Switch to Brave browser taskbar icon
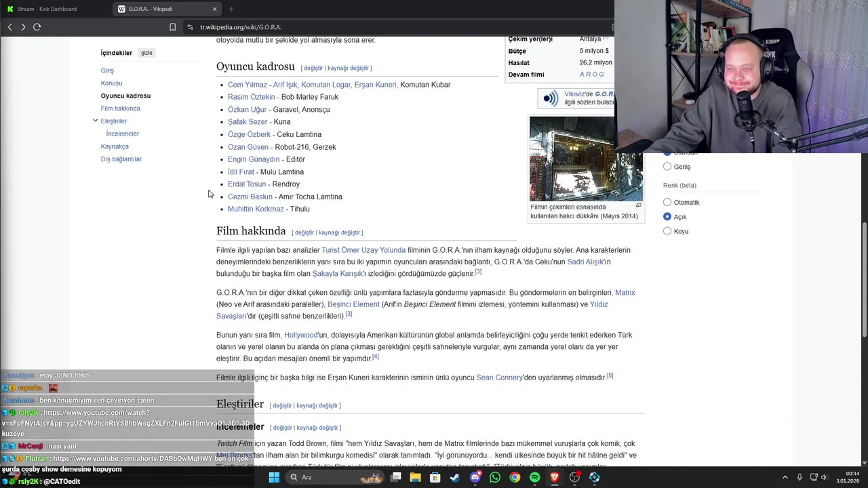This screenshot has height=488, width=868. tap(555, 477)
